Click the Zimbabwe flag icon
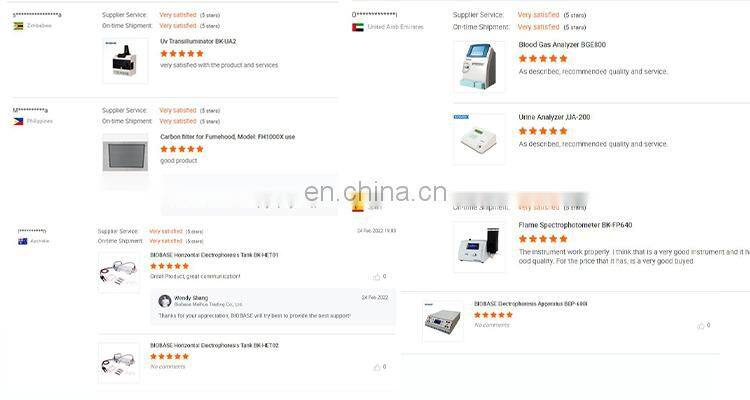The image size is (750, 400). 18,26
